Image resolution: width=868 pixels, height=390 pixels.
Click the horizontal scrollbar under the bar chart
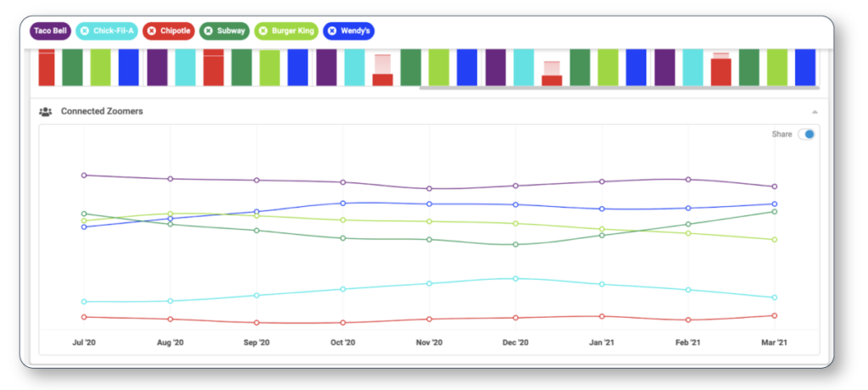click(619, 87)
